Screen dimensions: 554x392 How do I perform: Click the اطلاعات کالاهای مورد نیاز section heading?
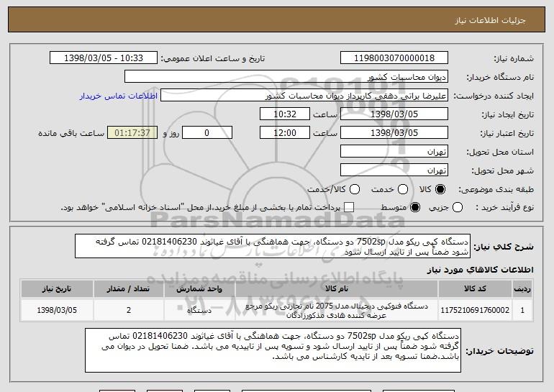[480, 270]
